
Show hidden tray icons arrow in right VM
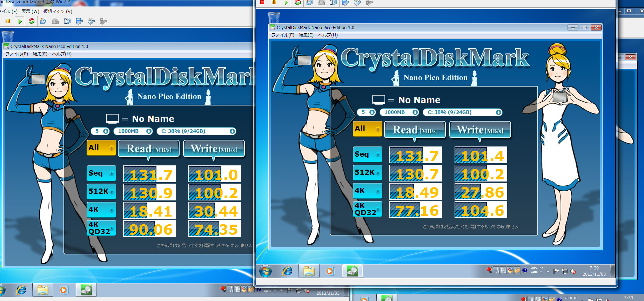pos(548,271)
